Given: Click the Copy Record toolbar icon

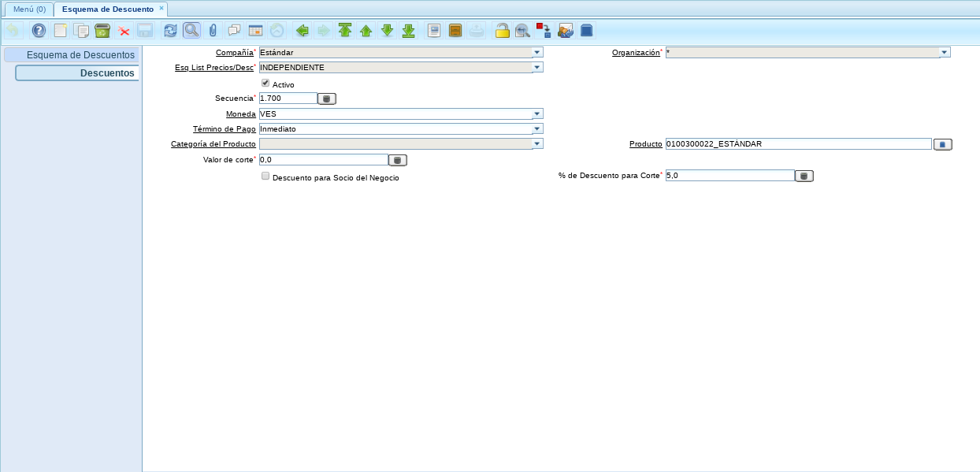Looking at the screenshot, I should [x=81, y=31].
